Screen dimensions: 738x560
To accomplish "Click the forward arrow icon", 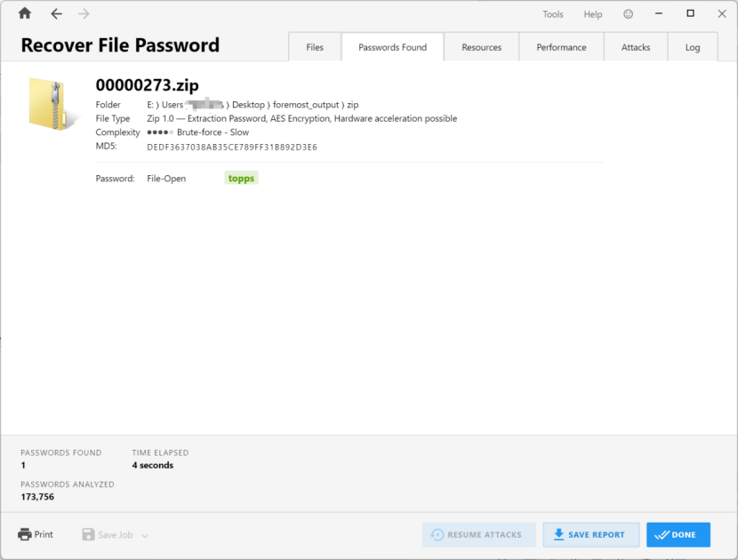I will pyautogui.click(x=84, y=14).
